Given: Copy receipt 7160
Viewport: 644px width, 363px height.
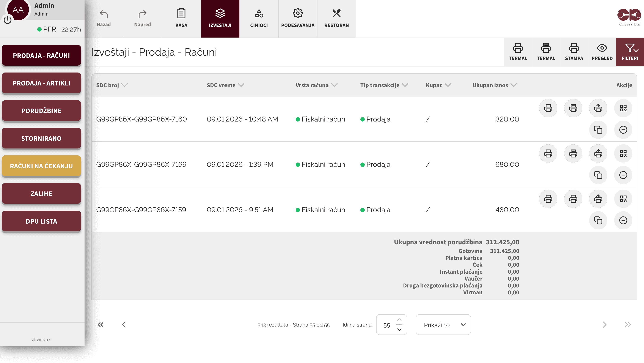Looking at the screenshot, I should pos(598,129).
